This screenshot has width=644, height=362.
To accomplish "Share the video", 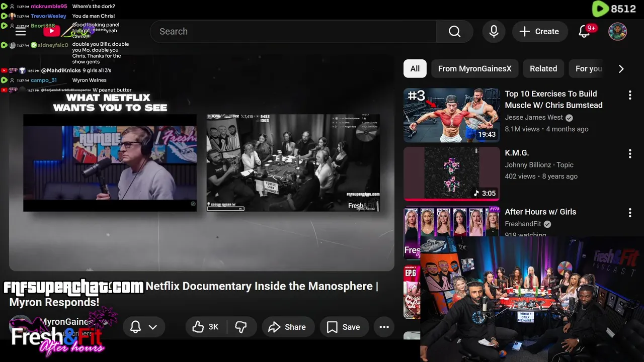I will [x=288, y=327].
